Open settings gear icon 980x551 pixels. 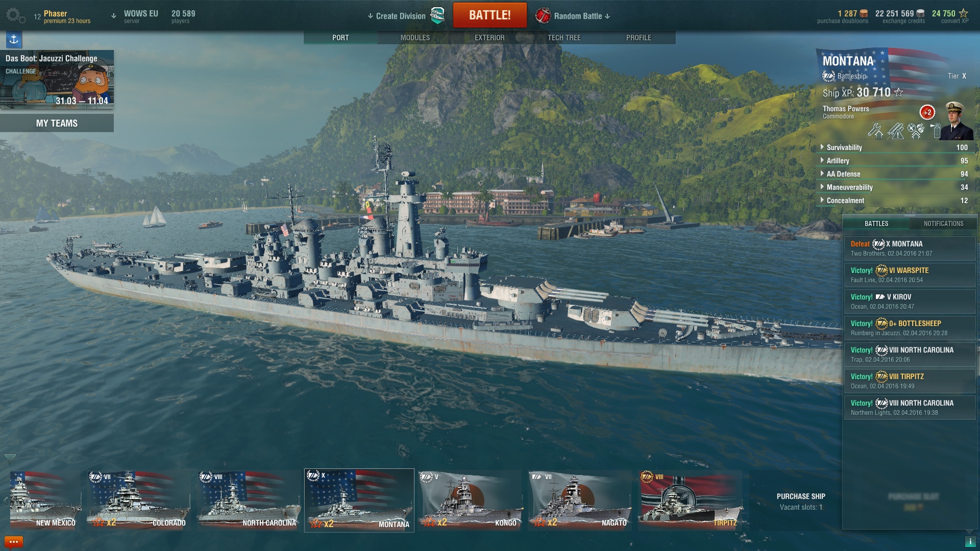(16, 16)
